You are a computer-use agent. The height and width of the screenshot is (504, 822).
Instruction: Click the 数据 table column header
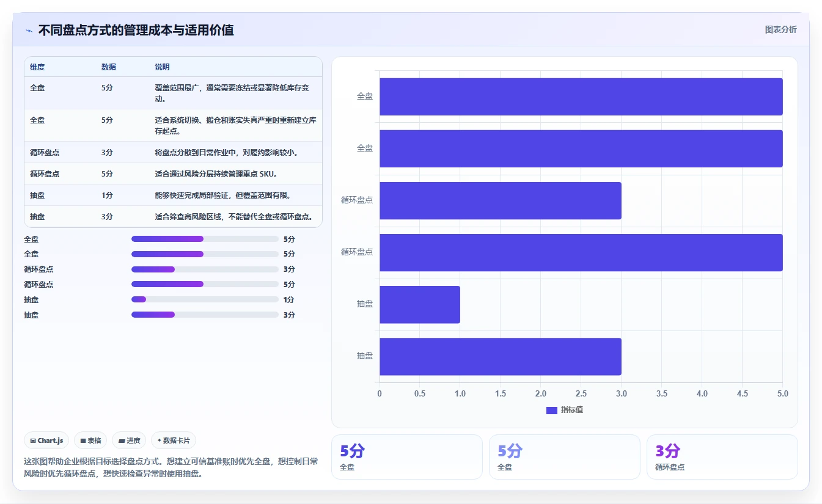pyautogui.click(x=109, y=67)
